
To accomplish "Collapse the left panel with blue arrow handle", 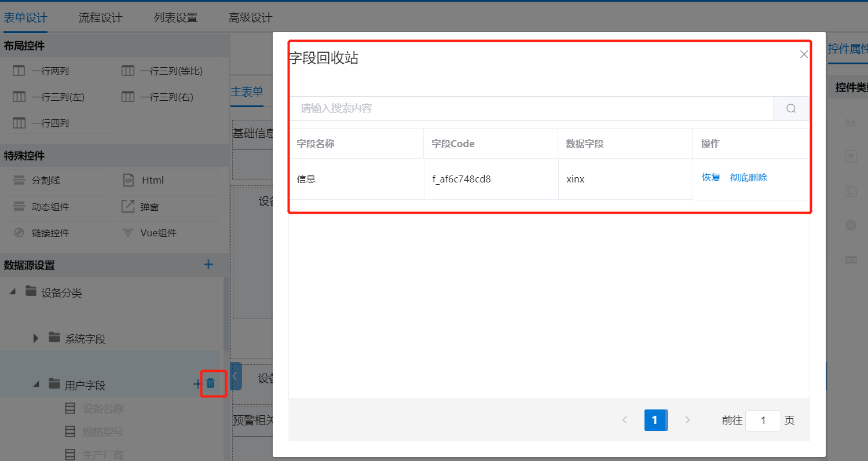I will (x=236, y=376).
